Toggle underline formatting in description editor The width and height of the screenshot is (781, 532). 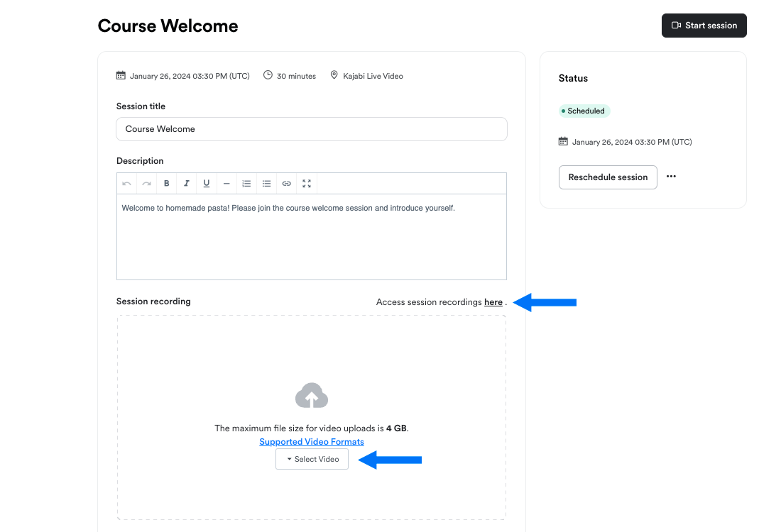pos(206,184)
